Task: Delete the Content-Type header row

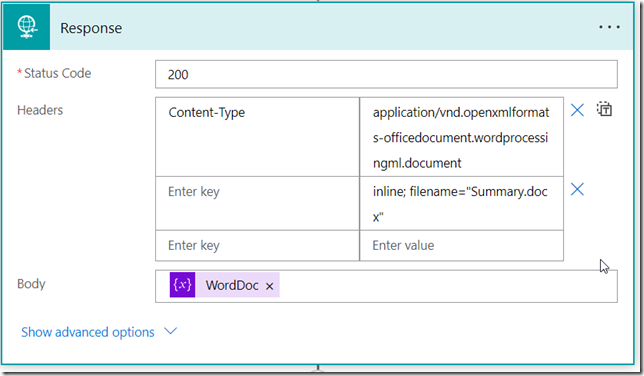Action: (x=577, y=110)
